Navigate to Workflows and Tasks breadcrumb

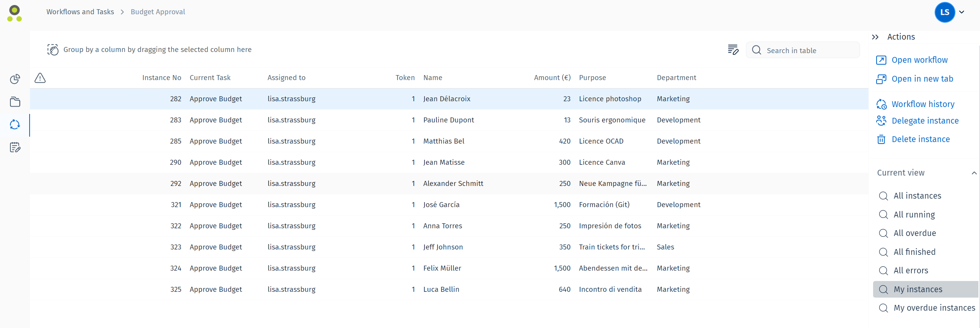point(80,12)
